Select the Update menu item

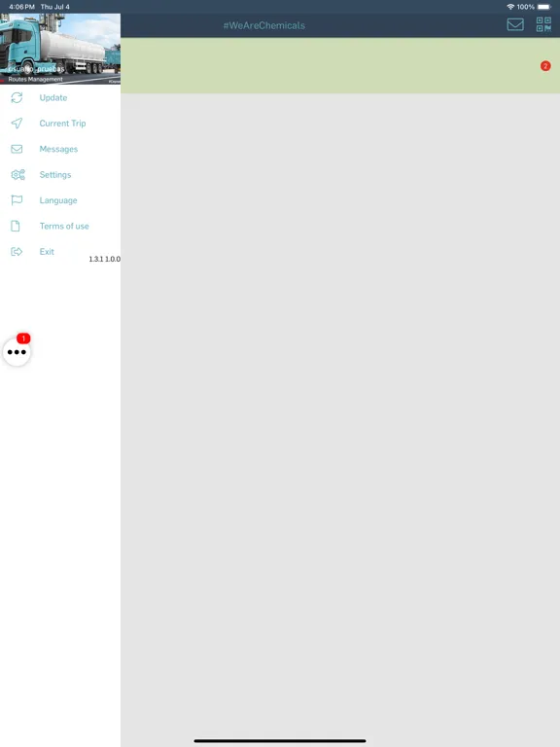tap(60, 97)
